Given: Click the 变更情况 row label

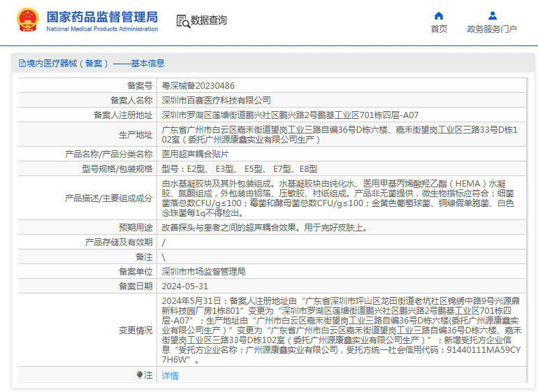Looking at the screenshot, I should click(136, 331).
